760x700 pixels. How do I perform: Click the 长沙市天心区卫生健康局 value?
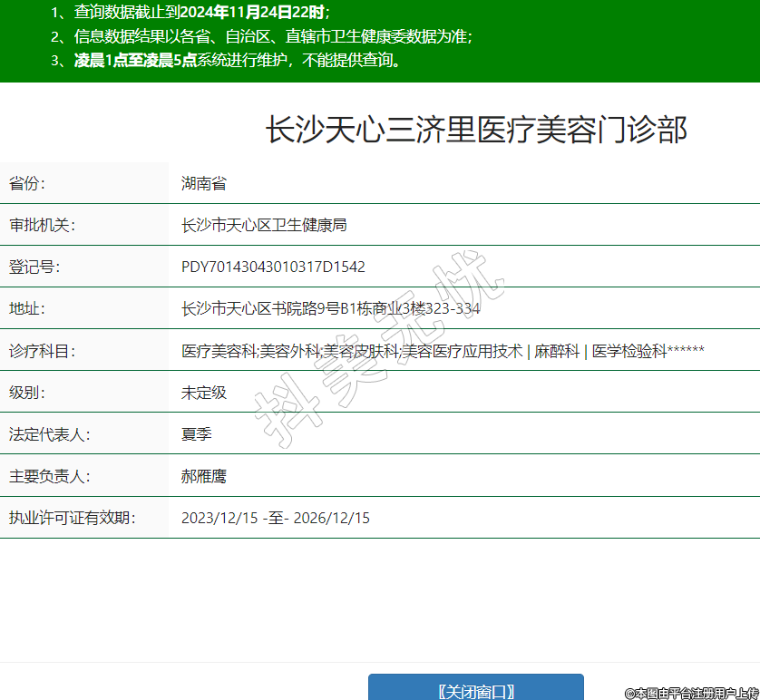pyautogui.click(x=264, y=225)
